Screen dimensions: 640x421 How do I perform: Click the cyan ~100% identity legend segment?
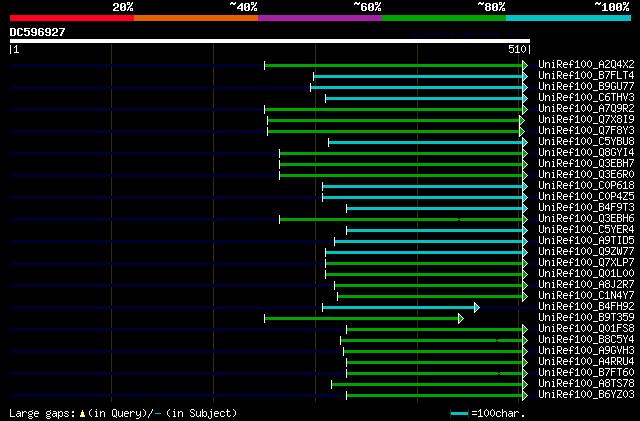[569, 18]
